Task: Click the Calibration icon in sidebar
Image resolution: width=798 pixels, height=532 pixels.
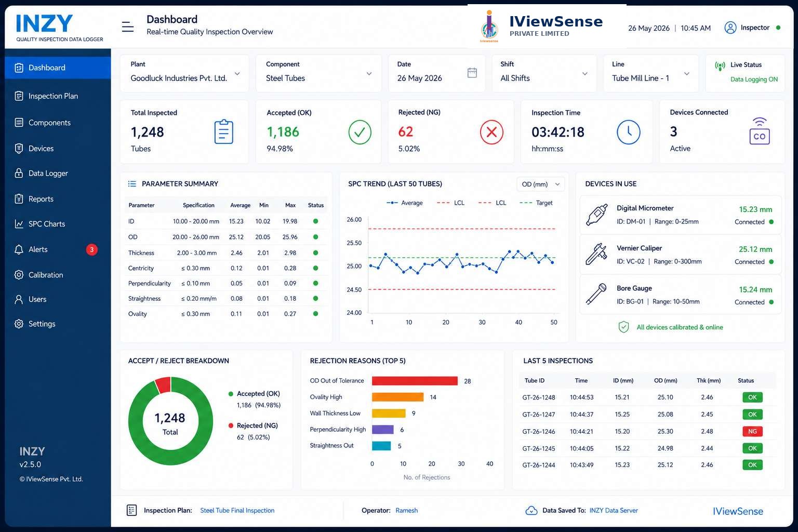Action: pyautogui.click(x=19, y=275)
